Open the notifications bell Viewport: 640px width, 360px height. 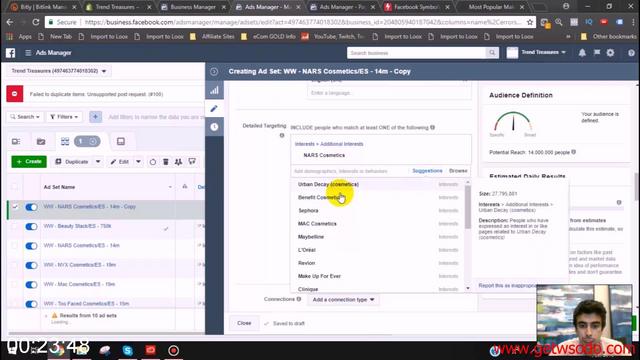click(582, 53)
